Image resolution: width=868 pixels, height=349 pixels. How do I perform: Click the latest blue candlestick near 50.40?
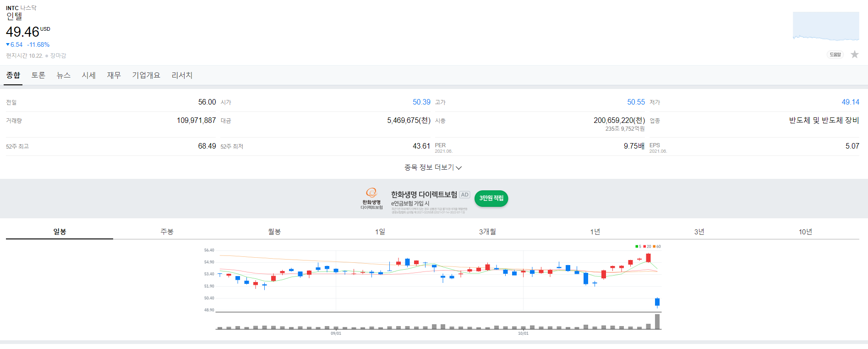[657, 302]
